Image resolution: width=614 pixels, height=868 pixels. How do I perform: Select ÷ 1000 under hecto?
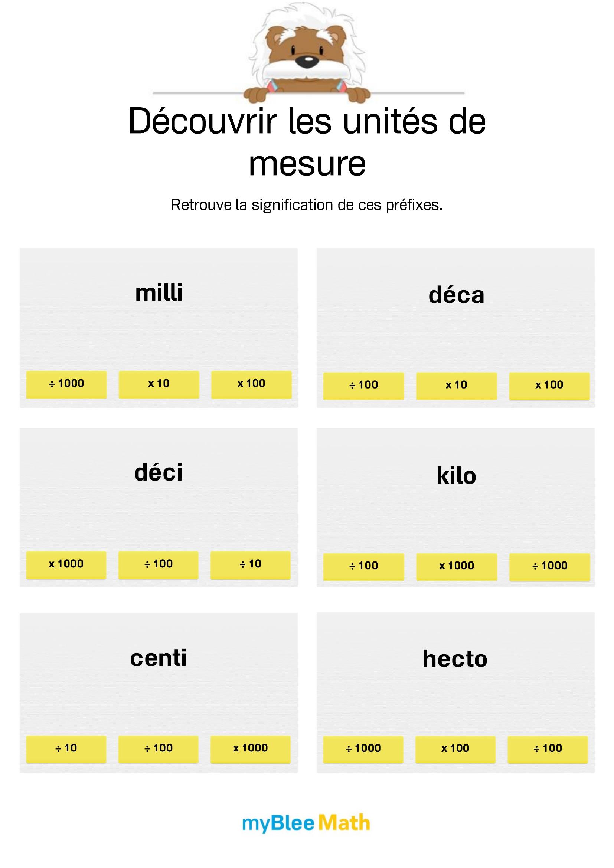363,749
